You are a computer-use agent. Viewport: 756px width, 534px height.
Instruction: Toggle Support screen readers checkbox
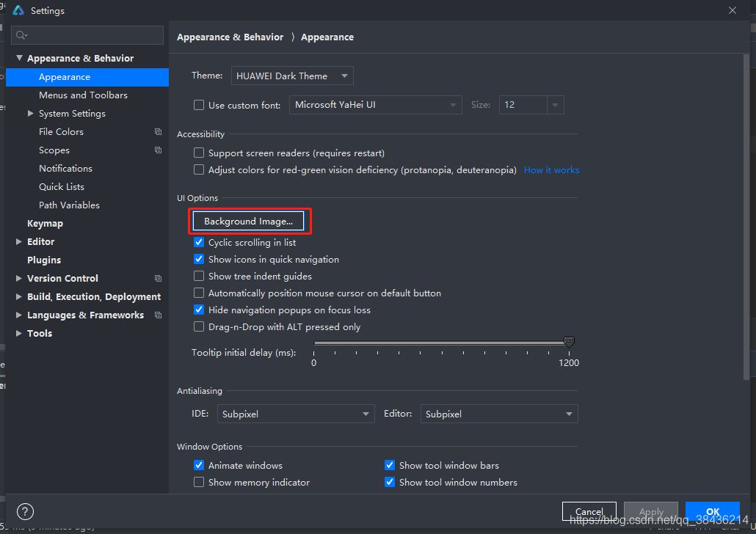pyautogui.click(x=199, y=153)
